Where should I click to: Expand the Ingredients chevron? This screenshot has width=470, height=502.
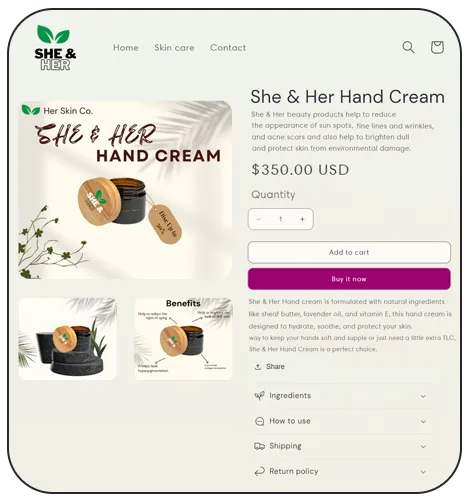tap(423, 396)
